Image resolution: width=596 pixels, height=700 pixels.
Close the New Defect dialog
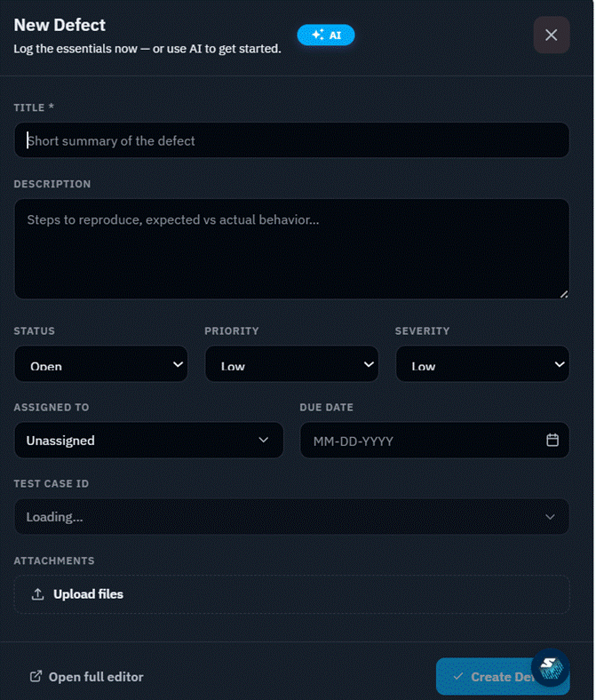point(552,35)
